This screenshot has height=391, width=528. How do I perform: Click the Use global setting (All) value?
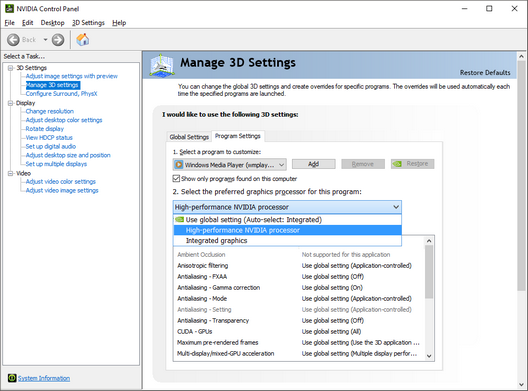point(331,331)
